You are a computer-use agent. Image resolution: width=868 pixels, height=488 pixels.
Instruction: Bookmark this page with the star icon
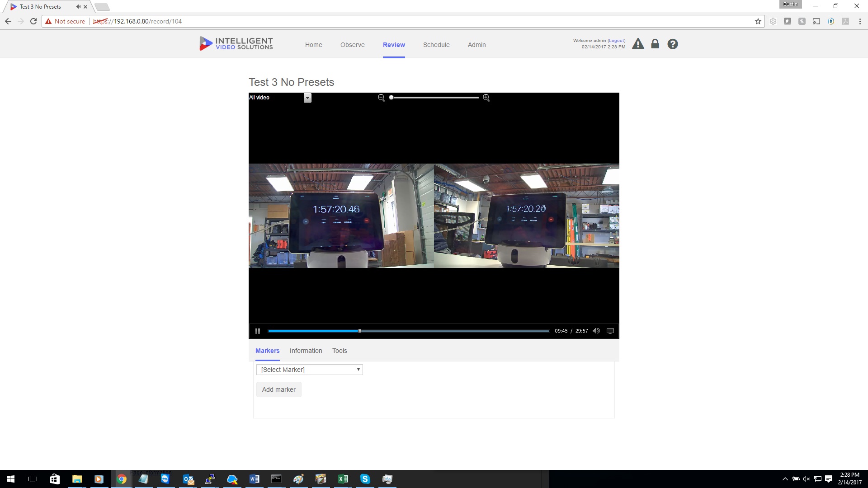[x=758, y=21]
